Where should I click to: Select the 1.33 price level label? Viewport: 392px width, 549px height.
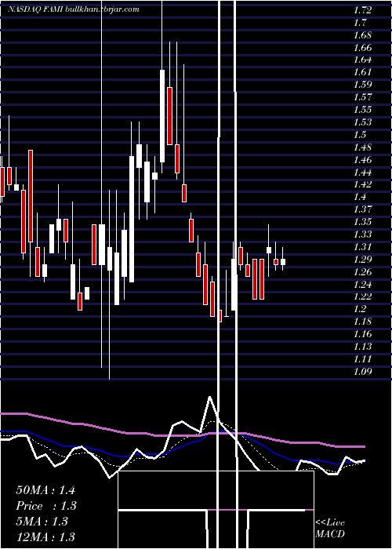point(362,235)
